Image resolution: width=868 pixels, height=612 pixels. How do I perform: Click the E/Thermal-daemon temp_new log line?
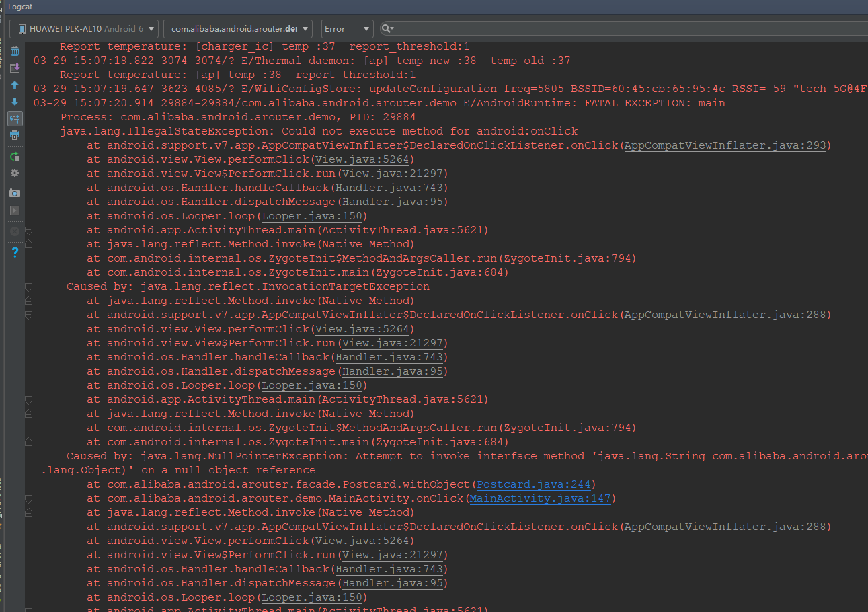coord(302,61)
